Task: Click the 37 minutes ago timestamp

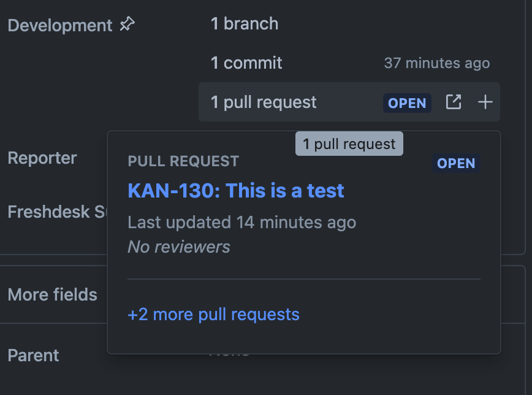Action: pyautogui.click(x=436, y=63)
